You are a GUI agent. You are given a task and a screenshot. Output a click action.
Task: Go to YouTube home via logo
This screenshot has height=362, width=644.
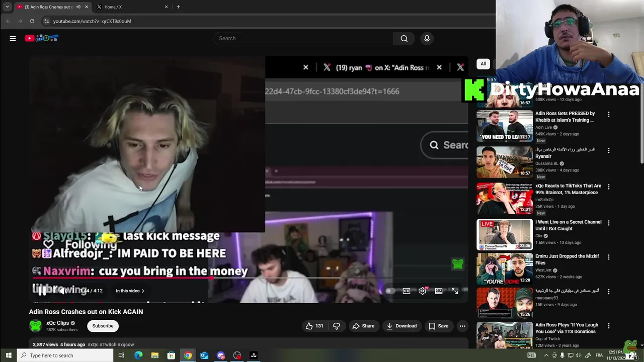tap(42, 38)
